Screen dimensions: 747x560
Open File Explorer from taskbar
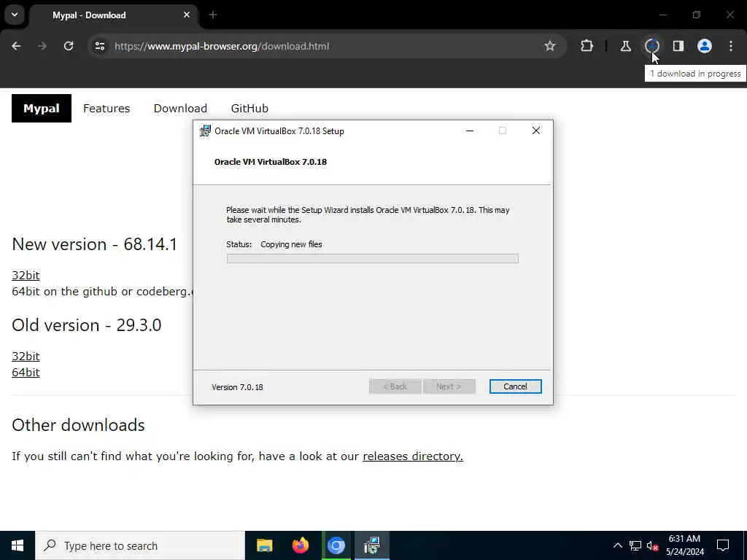pos(264,545)
